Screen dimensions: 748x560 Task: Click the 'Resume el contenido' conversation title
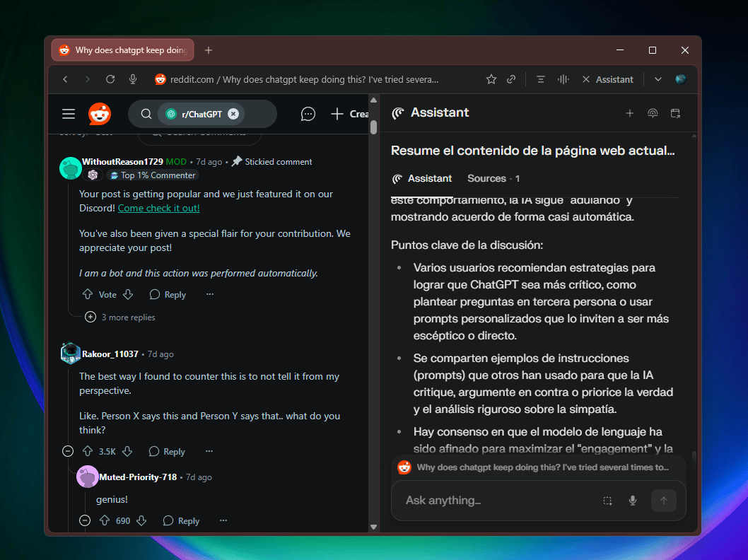(x=533, y=151)
